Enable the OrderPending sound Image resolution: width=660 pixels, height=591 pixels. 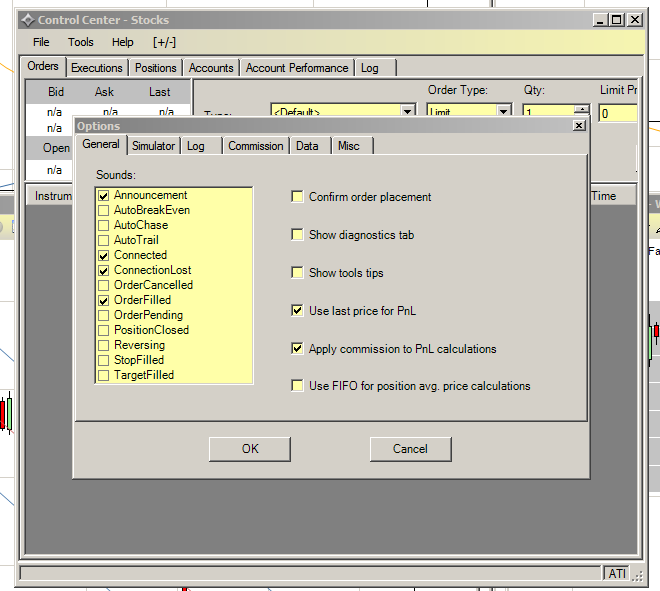pos(104,316)
